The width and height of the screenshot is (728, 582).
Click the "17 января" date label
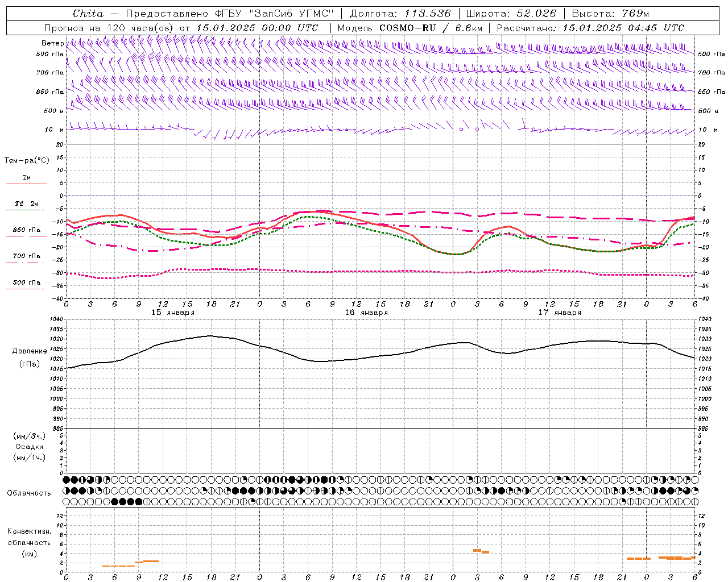[x=560, y=313]
